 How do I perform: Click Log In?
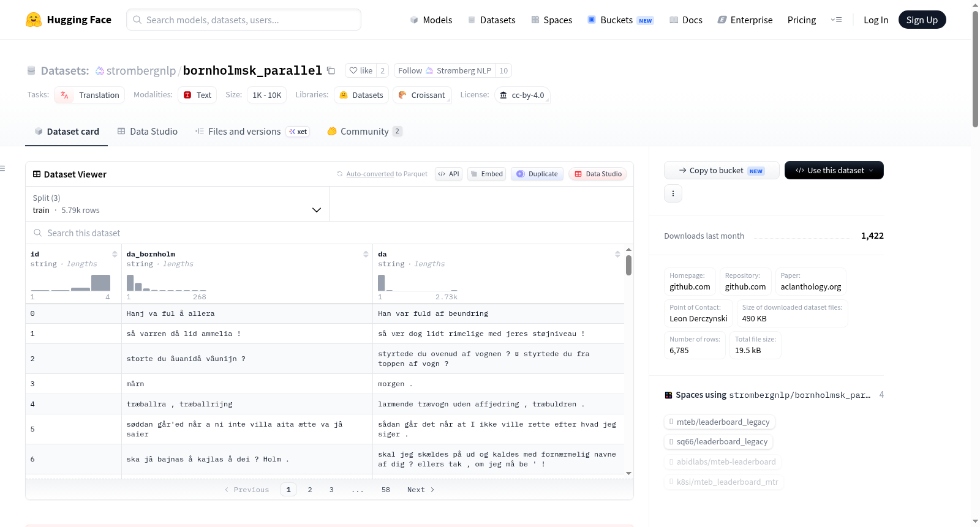(876, 20)
